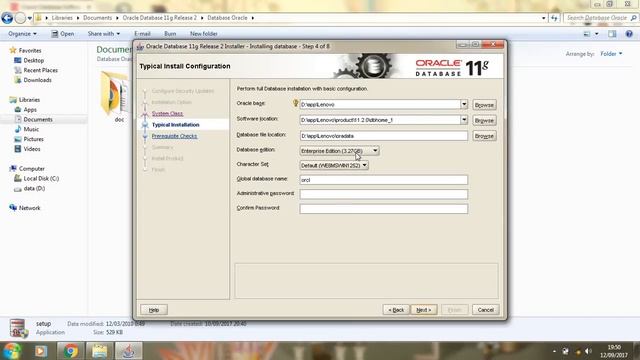The height and width of the screenshot is (360, 640).
Task: Select data (D:) drive in navigation pane
Action: 34,189
